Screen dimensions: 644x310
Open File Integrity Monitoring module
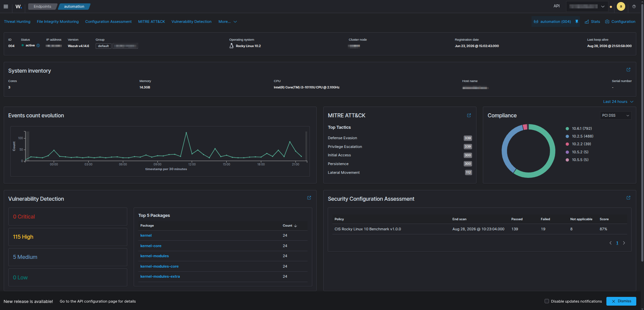click(58, 22)
